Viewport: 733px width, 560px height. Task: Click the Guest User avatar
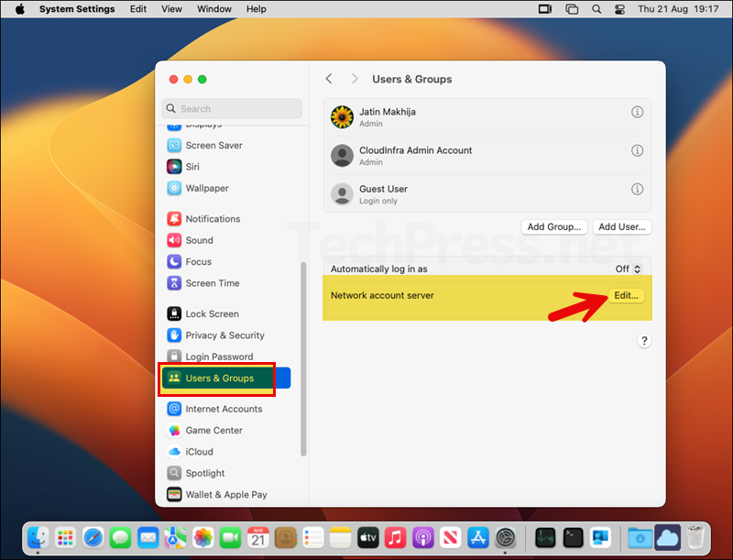[x=342, y=194]
